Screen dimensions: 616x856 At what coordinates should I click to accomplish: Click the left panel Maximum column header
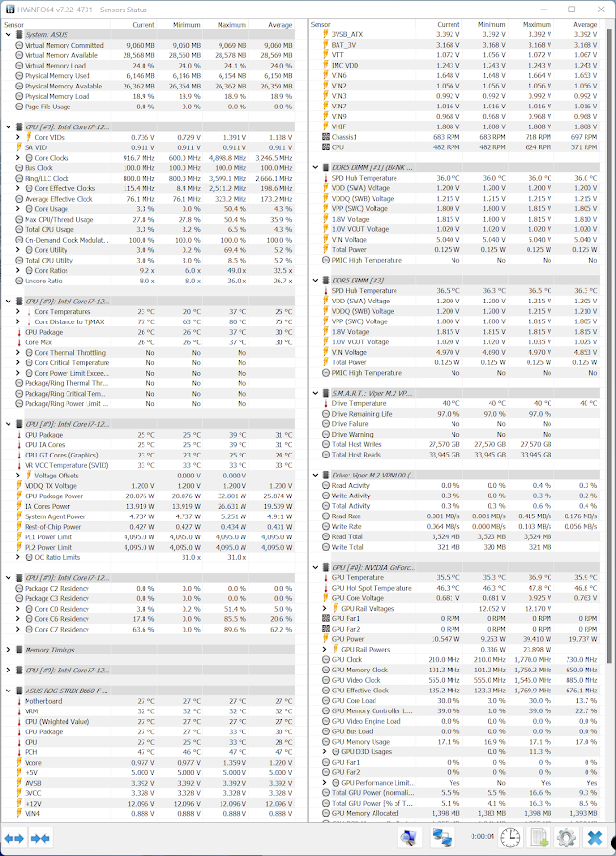click(231, 24)
